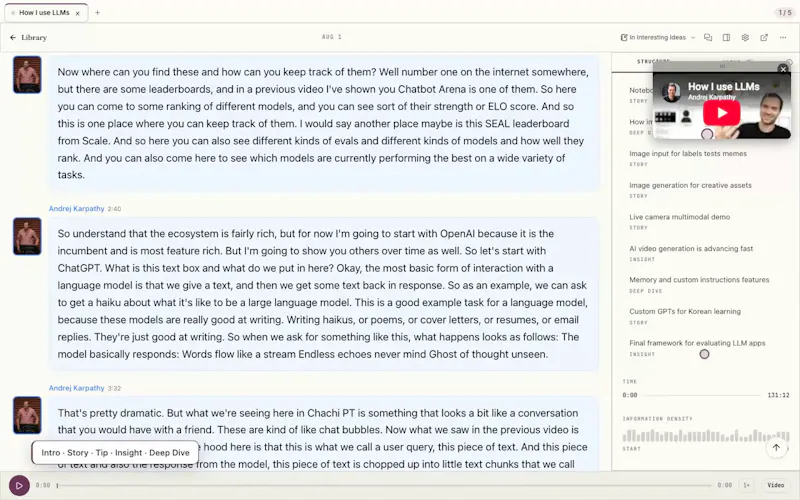
Task: Toggle the Video mode button
Action: 776,485
